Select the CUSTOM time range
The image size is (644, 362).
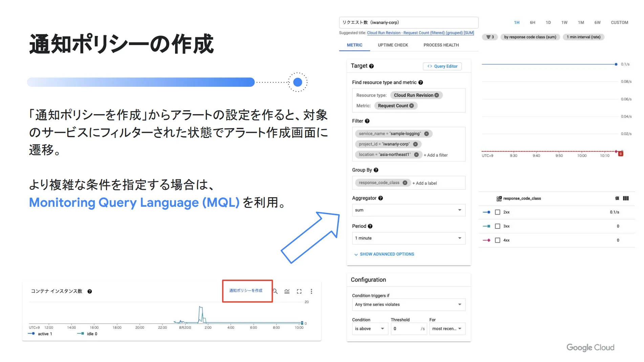coord(620,23)
